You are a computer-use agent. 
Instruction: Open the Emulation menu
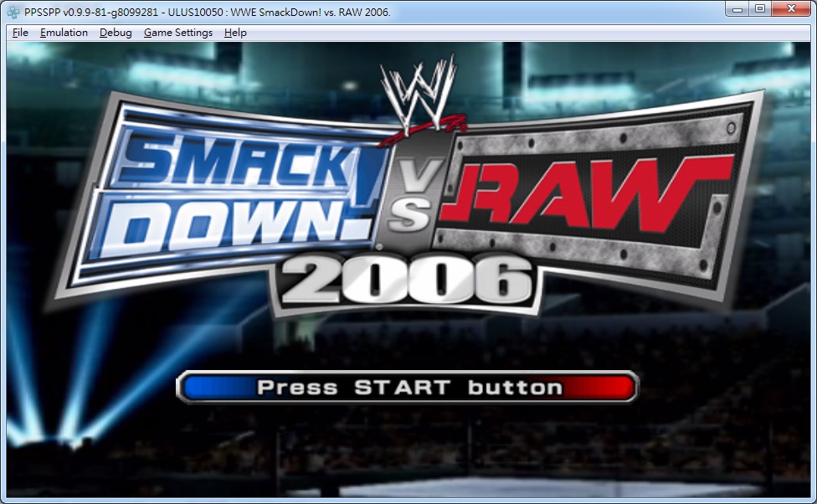(64, 33)
